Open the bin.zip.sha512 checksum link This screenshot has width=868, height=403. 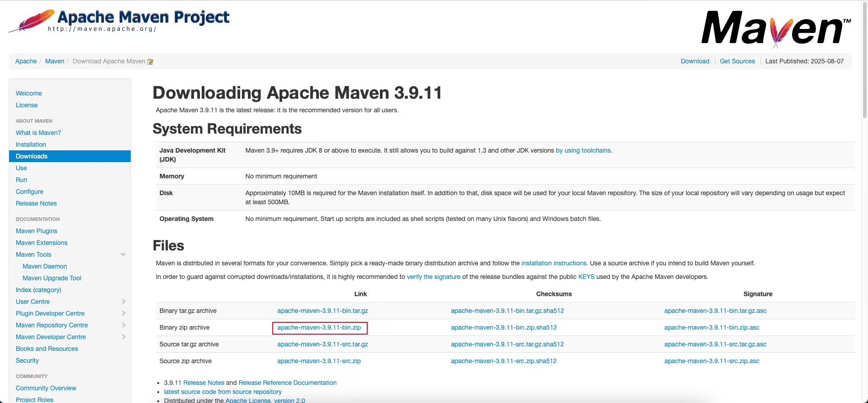point(503,327)
